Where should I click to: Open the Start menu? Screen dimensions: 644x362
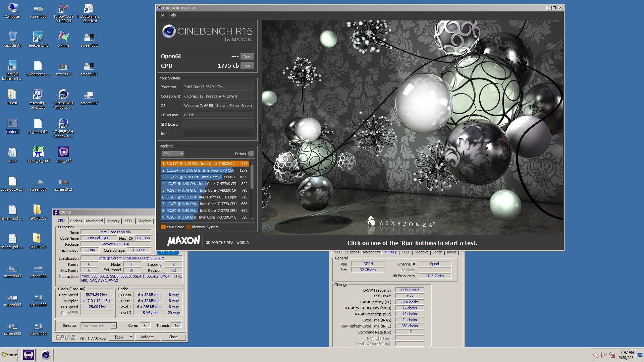(9, 355)
